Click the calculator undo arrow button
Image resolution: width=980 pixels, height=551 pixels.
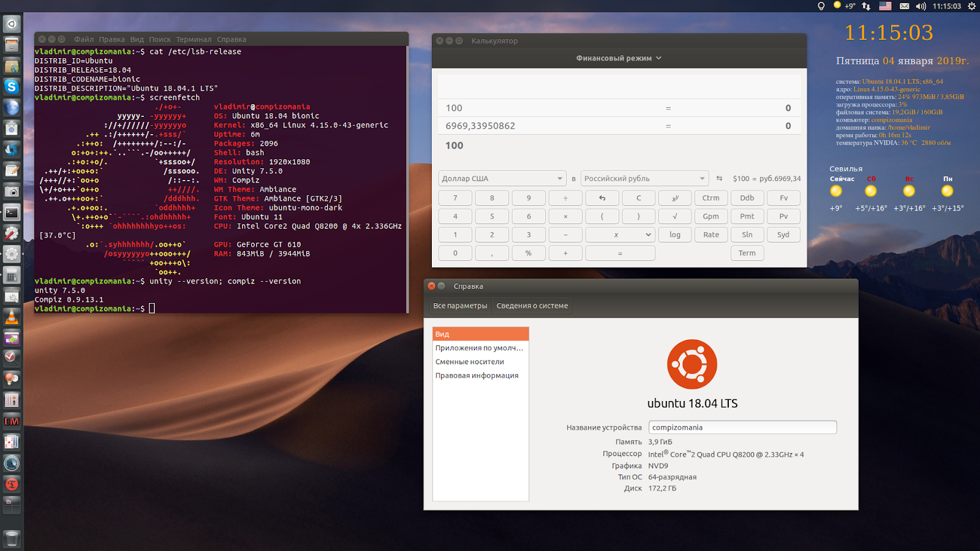[602, 198]
